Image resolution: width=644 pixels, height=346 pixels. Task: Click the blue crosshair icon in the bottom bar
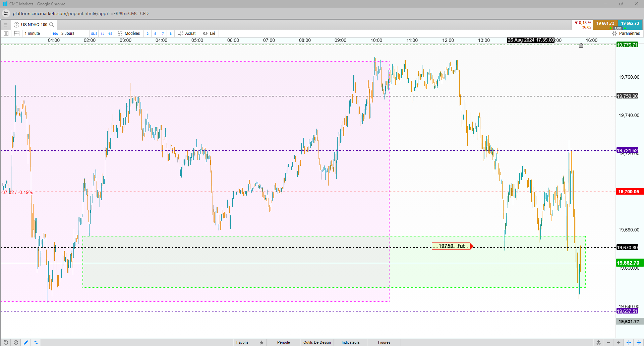(x=629, y=342)
